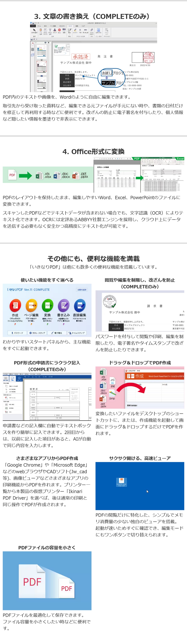Click the red PDF file icon in conversion banner
The image size is (187, 644).
(12, 175)
